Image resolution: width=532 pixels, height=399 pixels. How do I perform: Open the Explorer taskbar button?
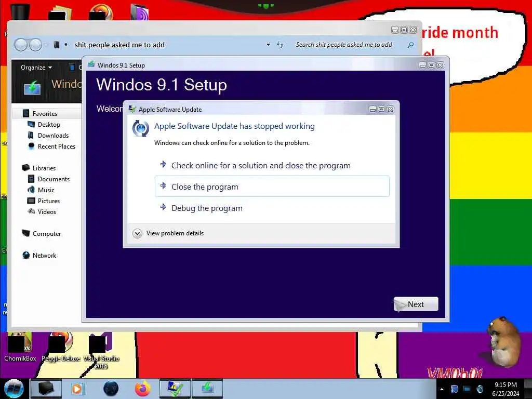coord(46,389)
